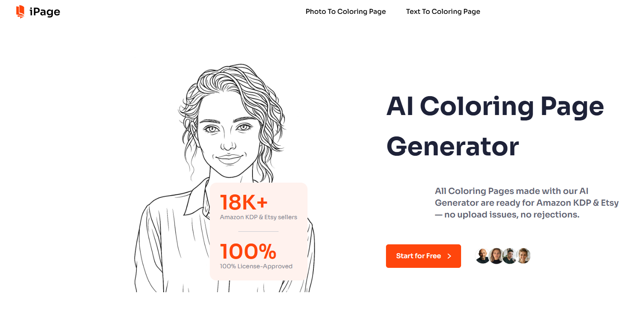This screenshot has height=309, width=644.
Task: Click the Start for Free button
Action: (x=423, y=256)
